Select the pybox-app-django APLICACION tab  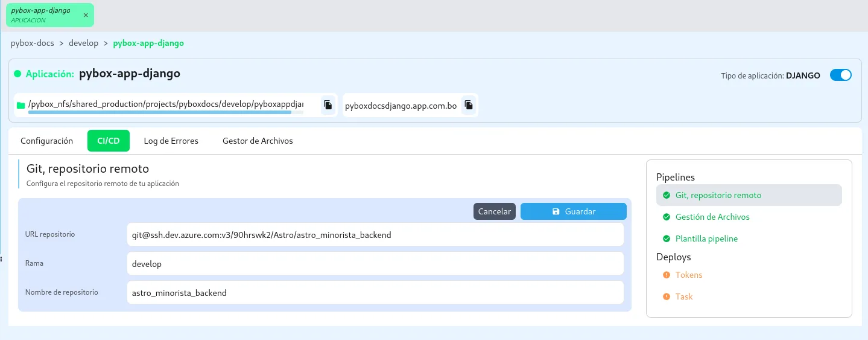click(50, 15)
